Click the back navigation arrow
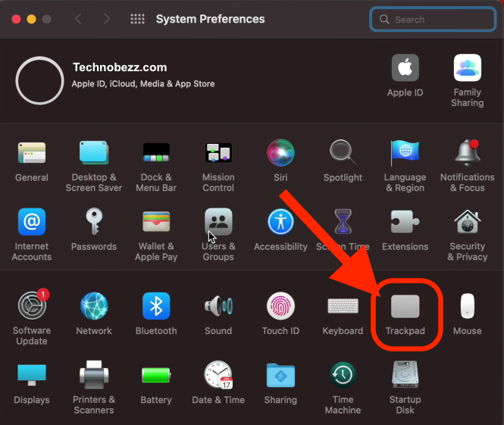This screenshot has height=425, width=504. [x=78, y=19]
